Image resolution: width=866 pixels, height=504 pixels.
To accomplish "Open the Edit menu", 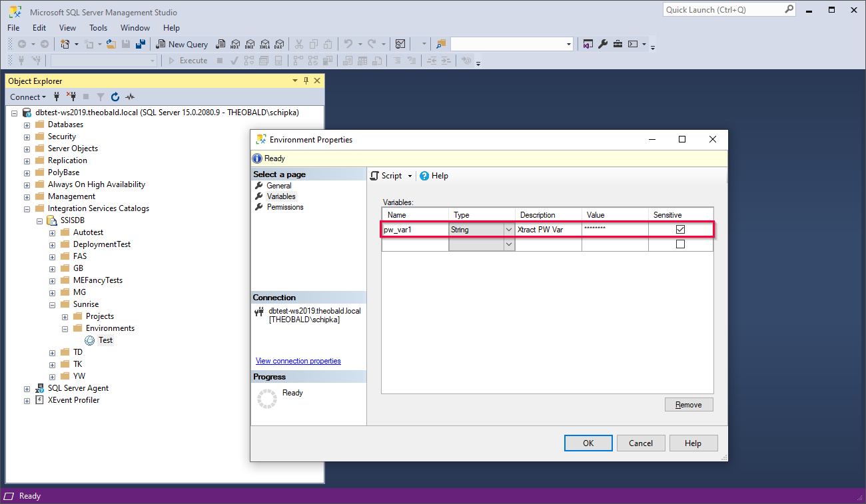I will 39,28.
